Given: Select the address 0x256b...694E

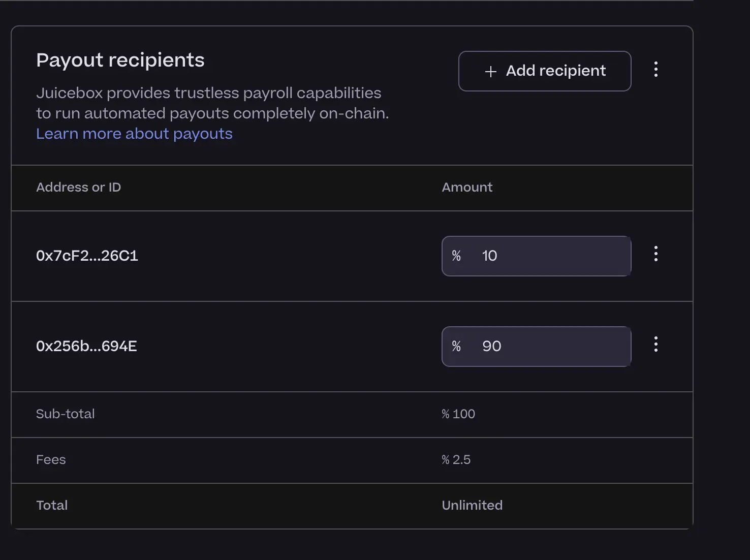Looking at the screenshot, I should tap(86, 346).
